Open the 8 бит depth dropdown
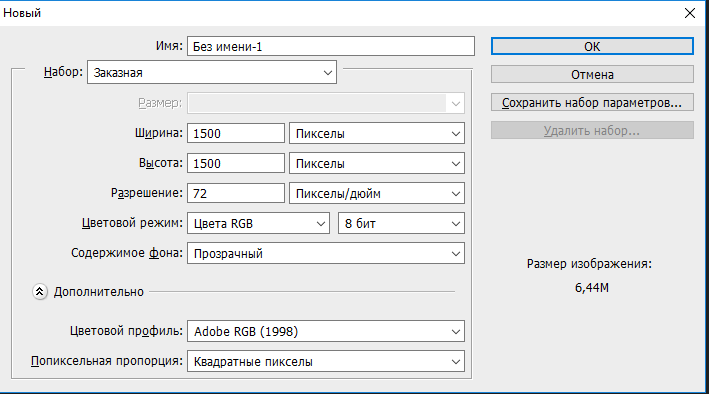This screenshot has height=394, width=709. point(401,223)
